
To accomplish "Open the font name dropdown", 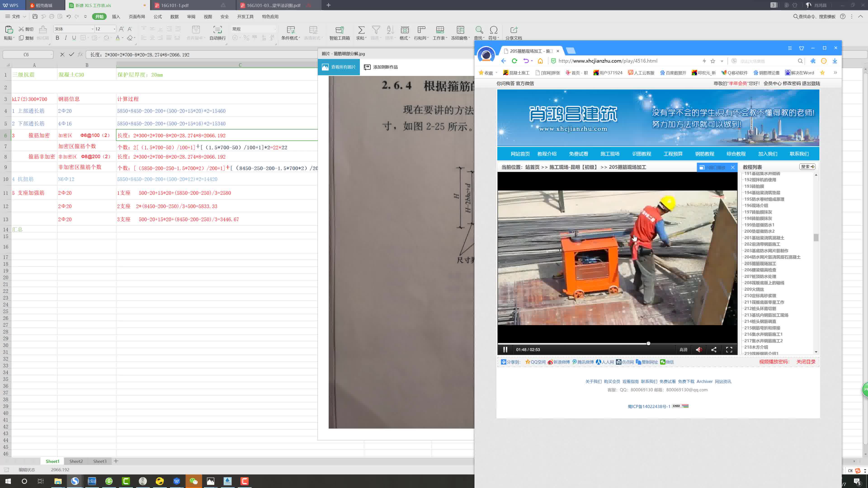I will click(x=92, y=29).
